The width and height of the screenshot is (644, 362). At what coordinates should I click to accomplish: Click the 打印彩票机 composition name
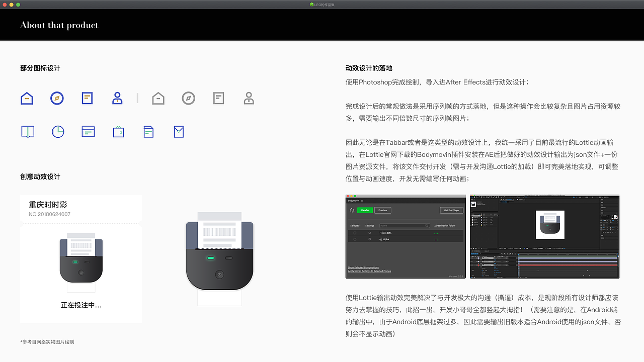click(385, 233)
